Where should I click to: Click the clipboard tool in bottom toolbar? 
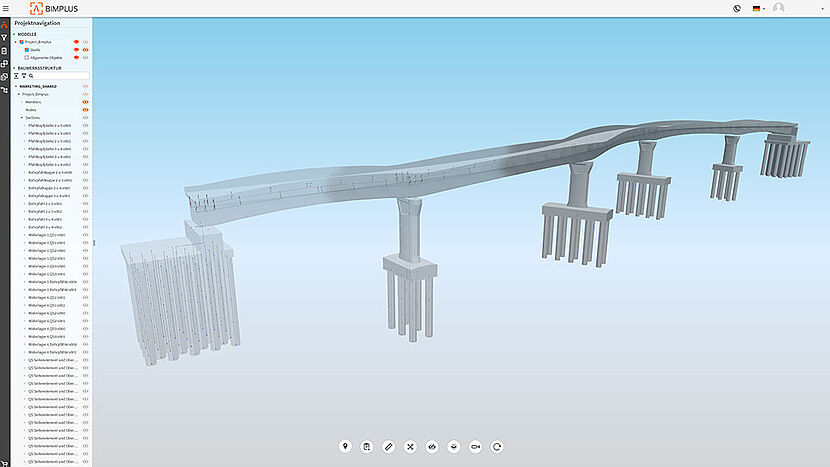tap(367, 446)
